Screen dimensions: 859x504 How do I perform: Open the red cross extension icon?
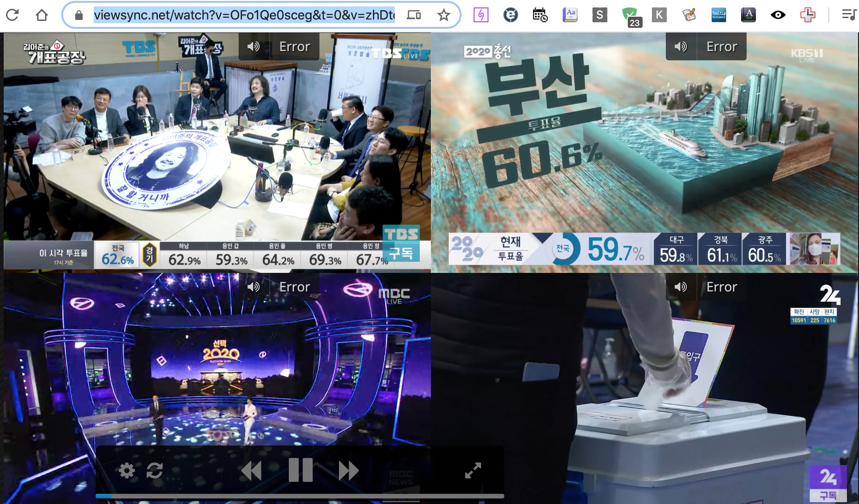(807, 15)
